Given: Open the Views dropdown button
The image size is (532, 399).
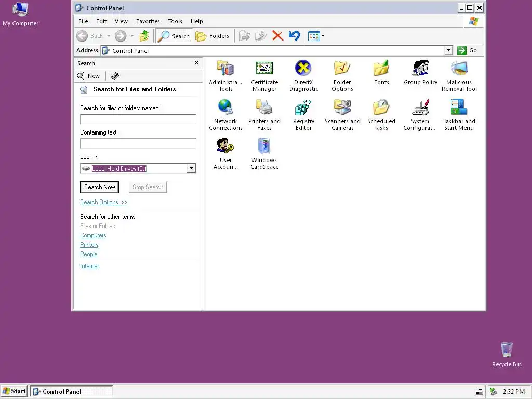Looking at the screenshot, I should [316, 36].
